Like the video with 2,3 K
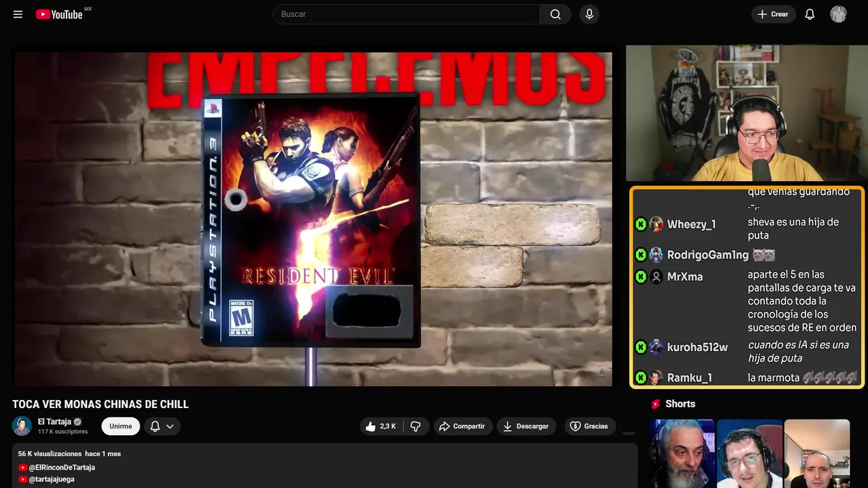The height and width of the screenshot is (488, 868). (x=381, y=426)
